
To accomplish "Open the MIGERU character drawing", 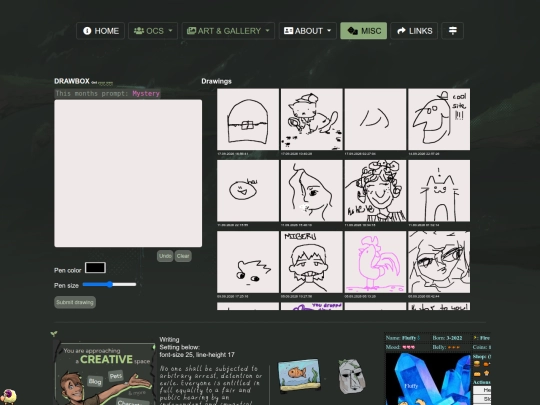I will point(312,262).
